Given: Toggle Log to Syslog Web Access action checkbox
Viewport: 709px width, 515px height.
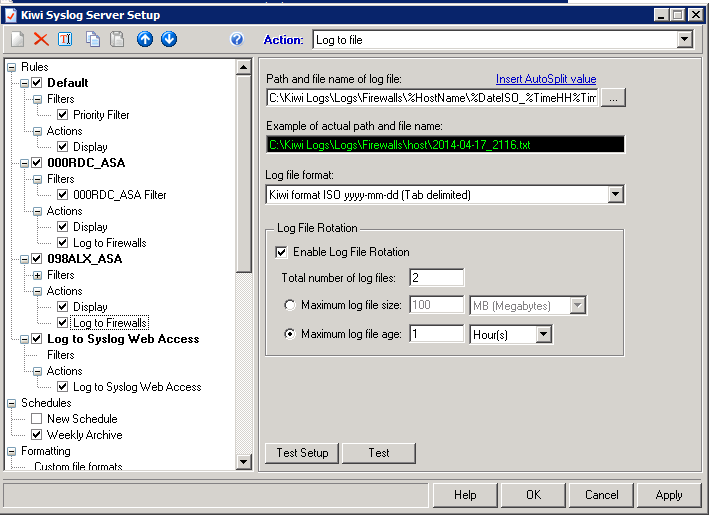Looking at the screenshot, I should click(x=62, y=387).
